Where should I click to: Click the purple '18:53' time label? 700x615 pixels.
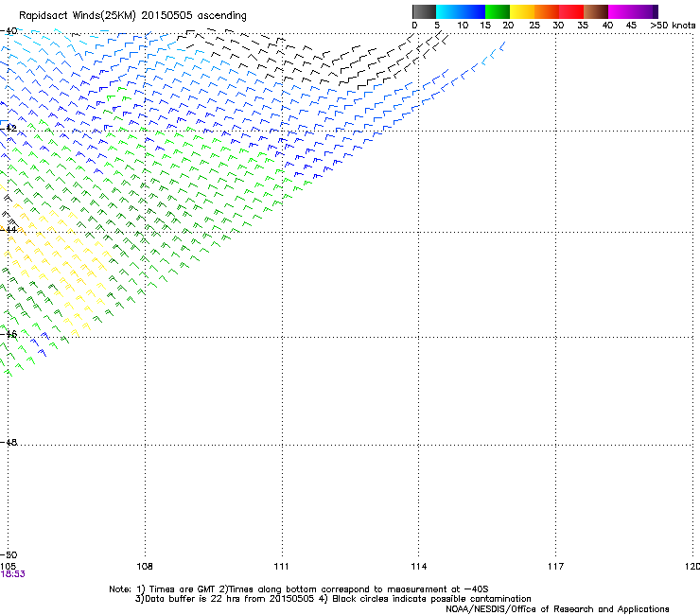pyautogui.click(x=12, y=574)
